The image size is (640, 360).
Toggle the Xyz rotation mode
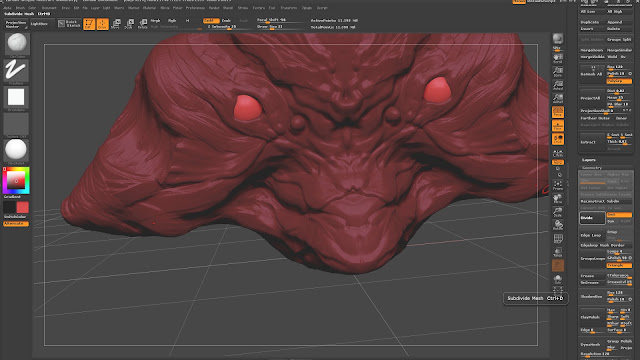click(558, 162)
